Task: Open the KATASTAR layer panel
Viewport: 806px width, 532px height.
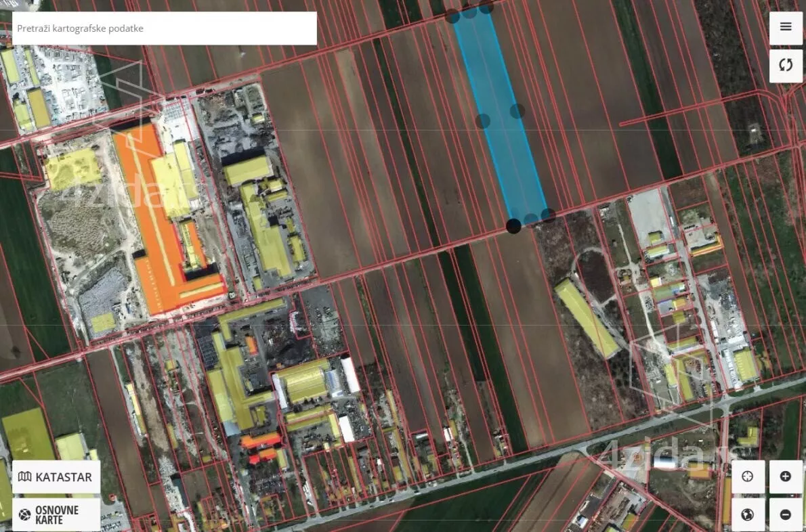Action: pos(56,476)
